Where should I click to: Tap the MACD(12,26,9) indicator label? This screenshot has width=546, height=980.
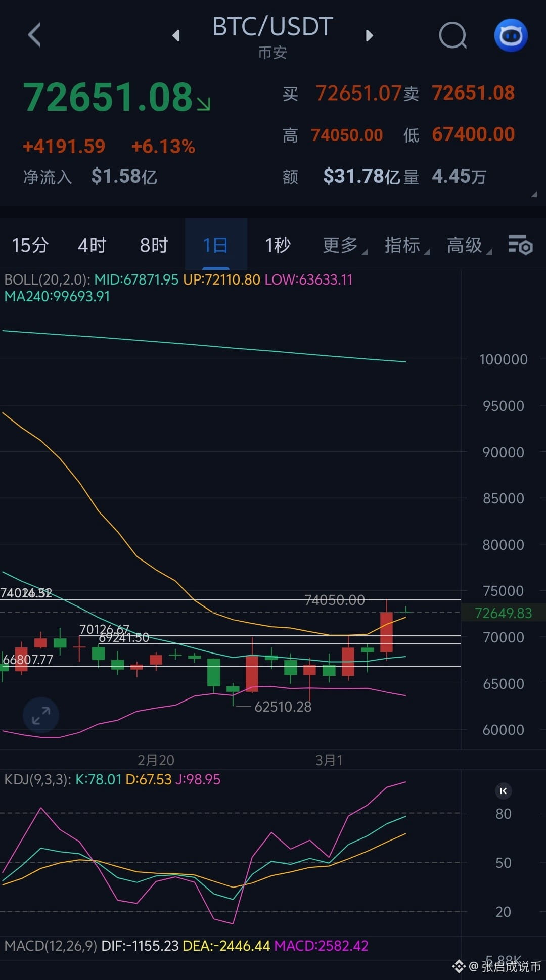pos(51,946)
